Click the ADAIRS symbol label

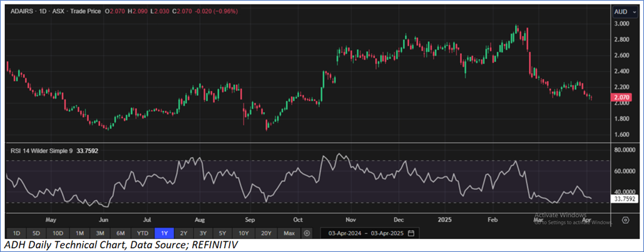pos(22,11)
